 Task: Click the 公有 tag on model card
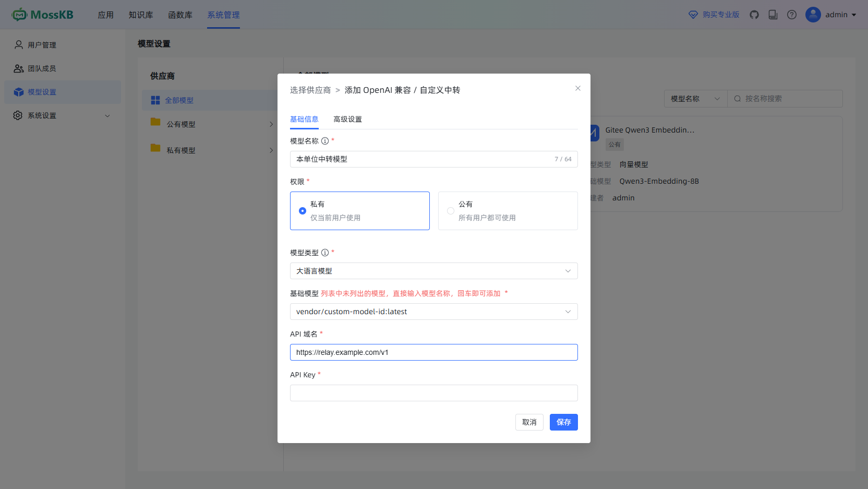pyautogui.click(x=614, y=145)
